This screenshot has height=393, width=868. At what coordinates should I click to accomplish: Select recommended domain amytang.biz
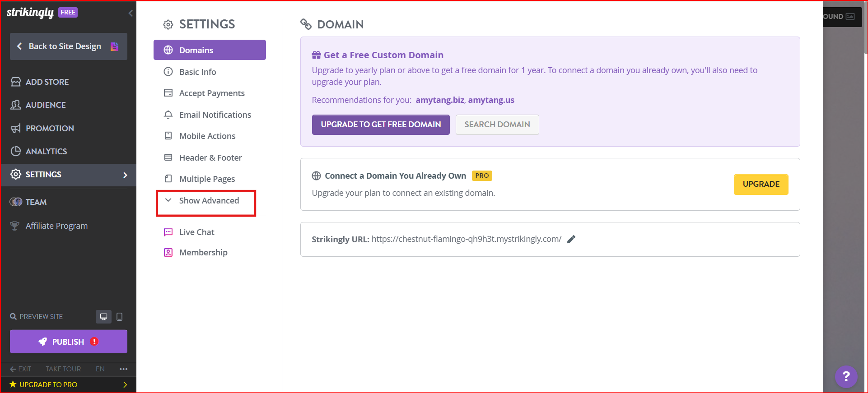coord(440,100)
